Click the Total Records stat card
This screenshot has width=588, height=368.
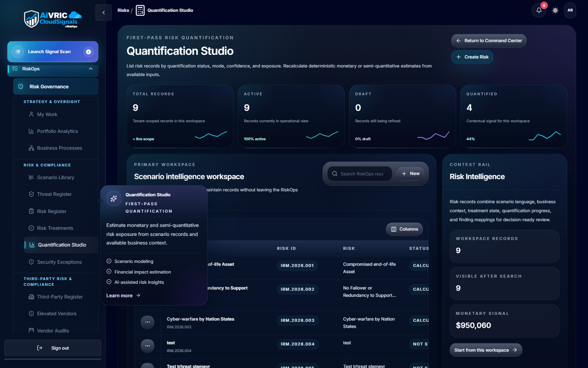(180, 117)
